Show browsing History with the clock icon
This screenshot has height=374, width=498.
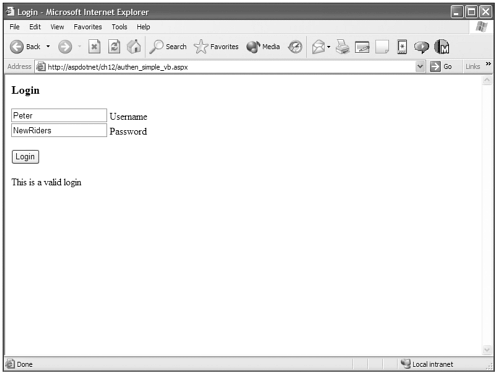point(295,47)
